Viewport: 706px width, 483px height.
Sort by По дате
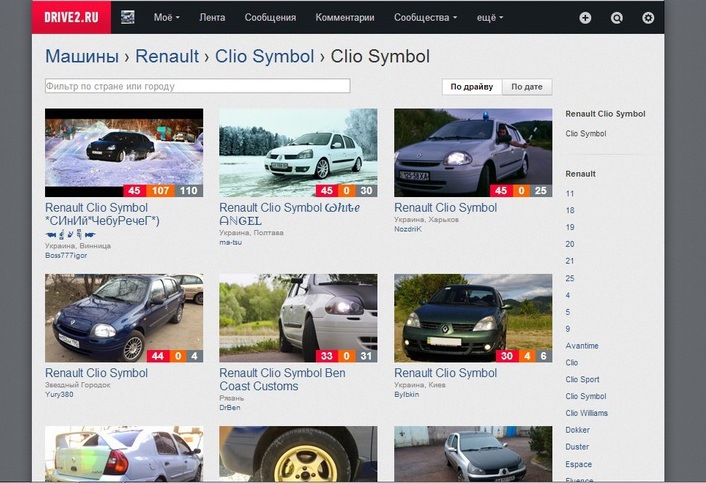point(527,87)
